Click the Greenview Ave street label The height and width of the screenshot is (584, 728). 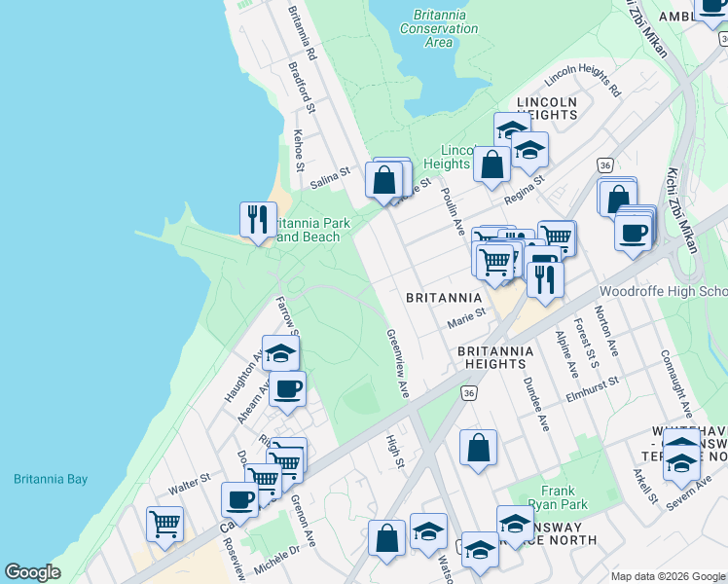[398, 364]
